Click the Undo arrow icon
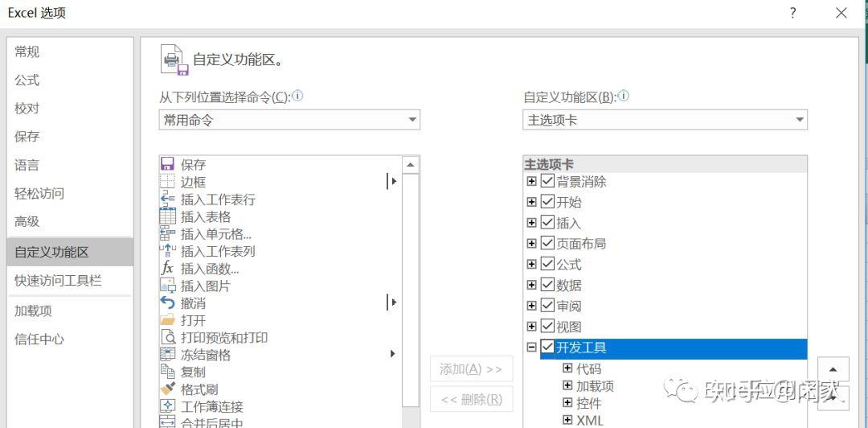The width and height of the screenshot is (868, 428). tap(167, 302)
